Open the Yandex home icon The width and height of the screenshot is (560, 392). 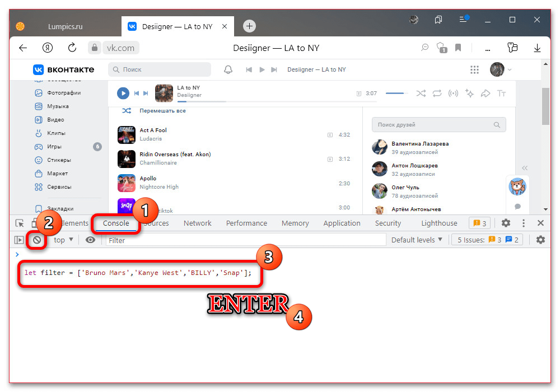click(x=48, y=48)
